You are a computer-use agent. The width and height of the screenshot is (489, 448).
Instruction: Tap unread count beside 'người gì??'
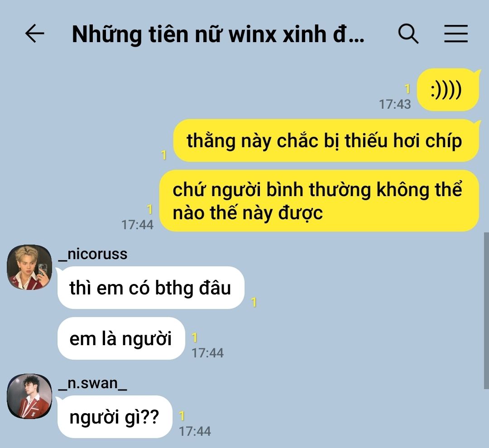click(182, 416)
